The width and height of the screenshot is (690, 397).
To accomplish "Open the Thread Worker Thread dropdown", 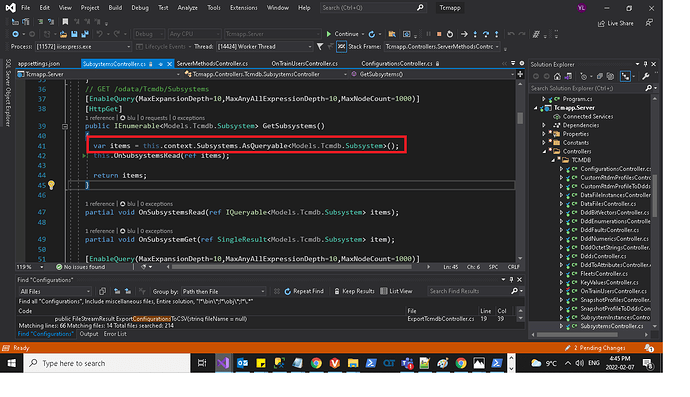I will [x=264, y=47].
